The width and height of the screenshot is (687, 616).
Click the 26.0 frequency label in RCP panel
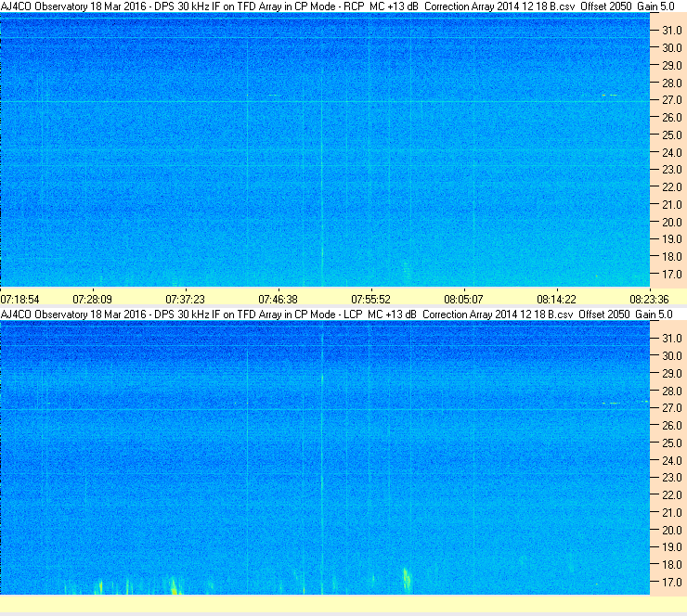672,118
